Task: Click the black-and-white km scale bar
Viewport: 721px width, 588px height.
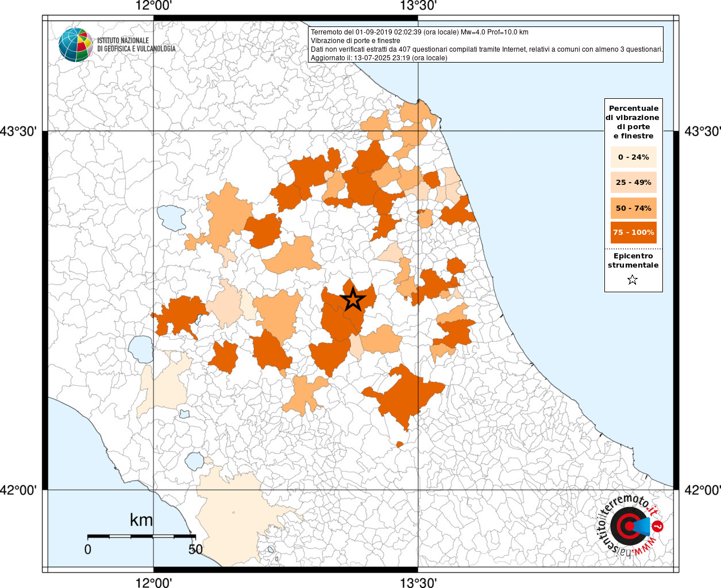Action: pyautogui.click(x=141, y=536)
